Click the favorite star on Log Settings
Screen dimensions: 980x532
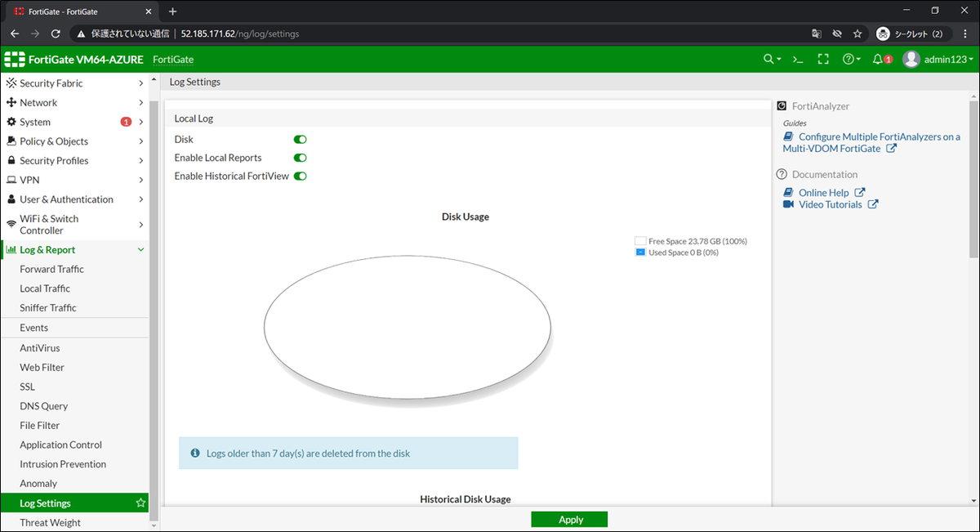(x=140, y=503)
